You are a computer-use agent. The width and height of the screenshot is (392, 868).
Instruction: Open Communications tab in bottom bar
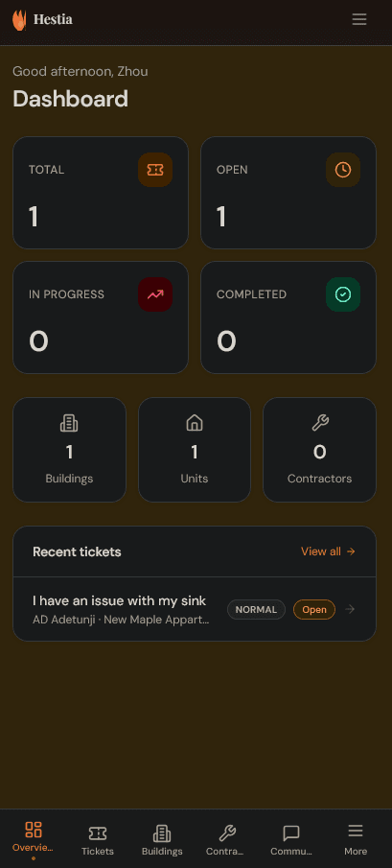[x=290, y=839]
